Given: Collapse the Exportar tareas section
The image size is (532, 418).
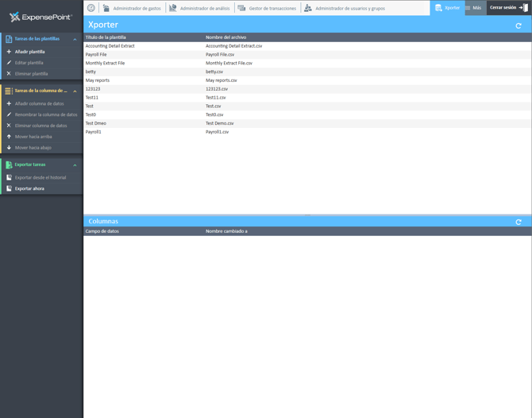Looking at the screenshot, I should click(x=75, y=165).
